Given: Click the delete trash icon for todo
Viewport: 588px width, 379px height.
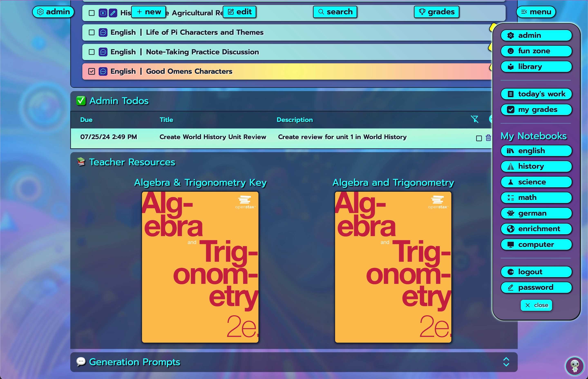Looking at the screenshot, I should (x=489, y=137).
